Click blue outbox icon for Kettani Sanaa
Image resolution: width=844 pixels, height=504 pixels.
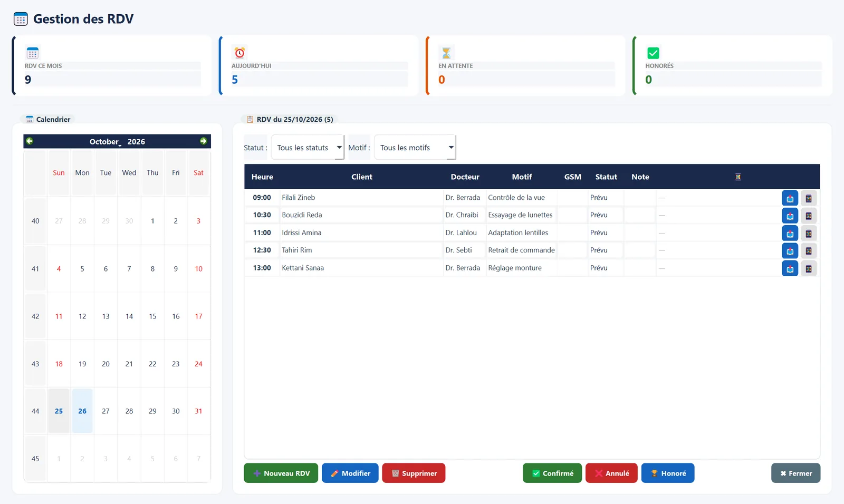click(790, 268)
